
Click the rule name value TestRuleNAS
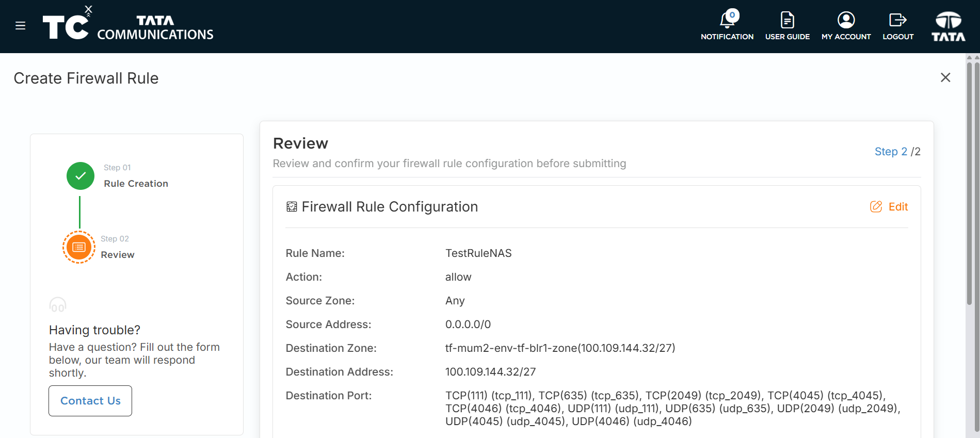point(478,253)
